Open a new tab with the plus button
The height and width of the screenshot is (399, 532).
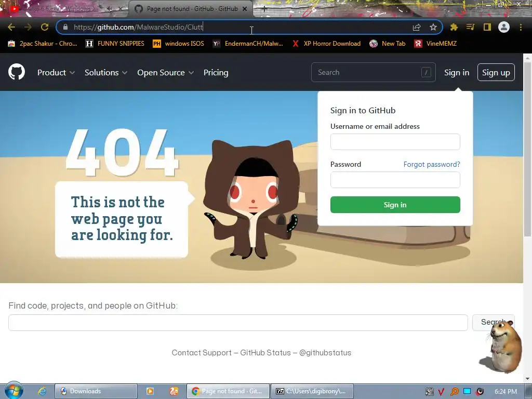264,9
